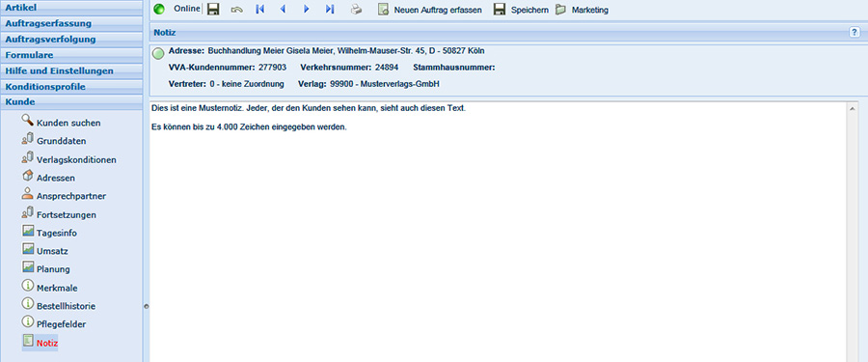This screenshot has height=362, width=868.
Task: Open help via question mark icon
Action: (x=854, y=32)
